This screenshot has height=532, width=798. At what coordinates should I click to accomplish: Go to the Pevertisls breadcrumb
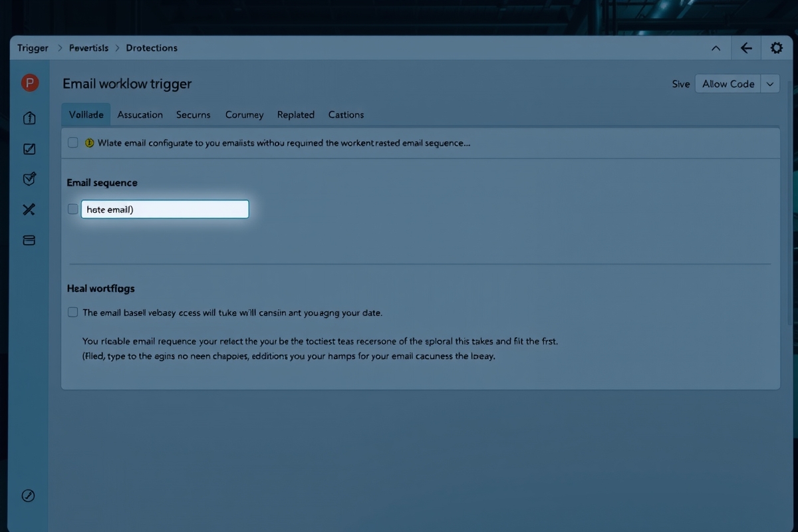point(88,48)
